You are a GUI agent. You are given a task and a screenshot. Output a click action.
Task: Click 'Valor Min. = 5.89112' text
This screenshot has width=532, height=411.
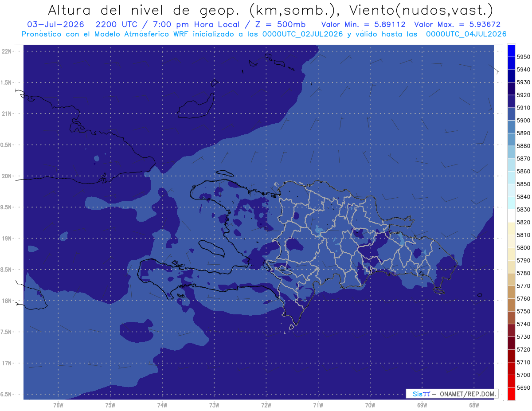[364, 24]
